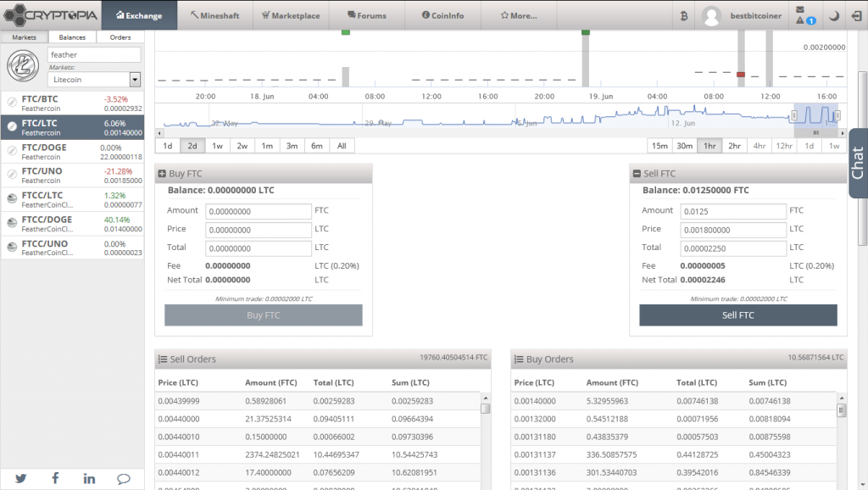The width and height of the screenshot is (868, 490).
Task: Click the navigator scroll left arrow
Action: coord(159,133)
